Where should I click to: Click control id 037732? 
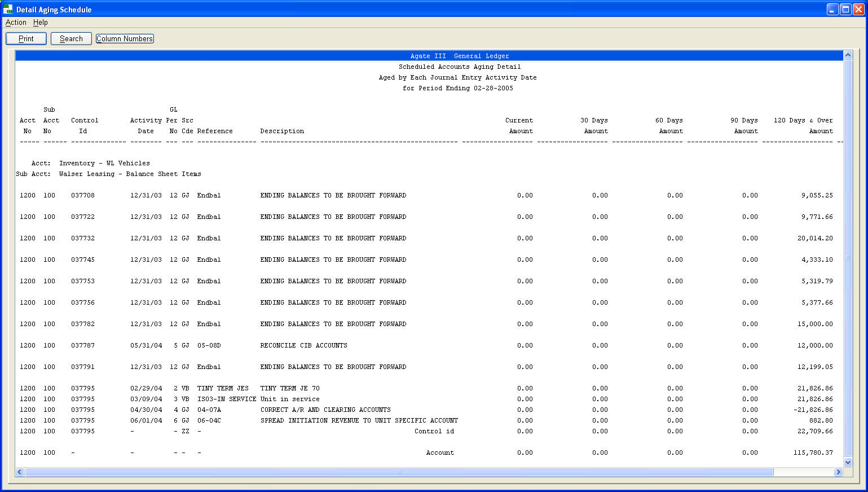[83, 238]
